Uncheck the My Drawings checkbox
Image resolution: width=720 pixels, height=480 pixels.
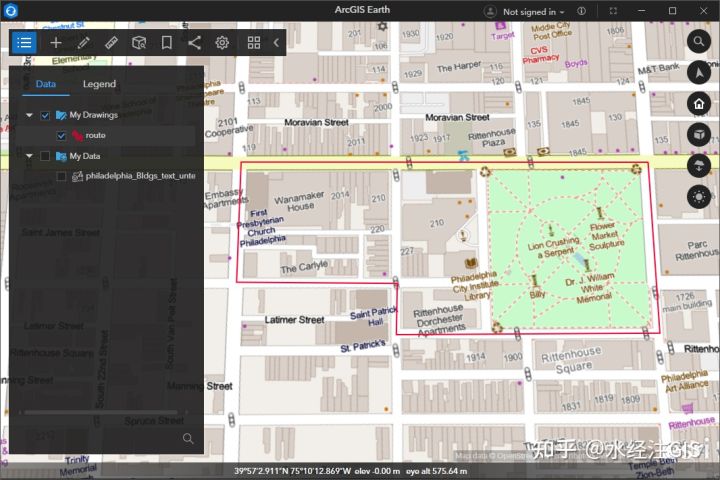pyautogui.click(x=45, y=115)
